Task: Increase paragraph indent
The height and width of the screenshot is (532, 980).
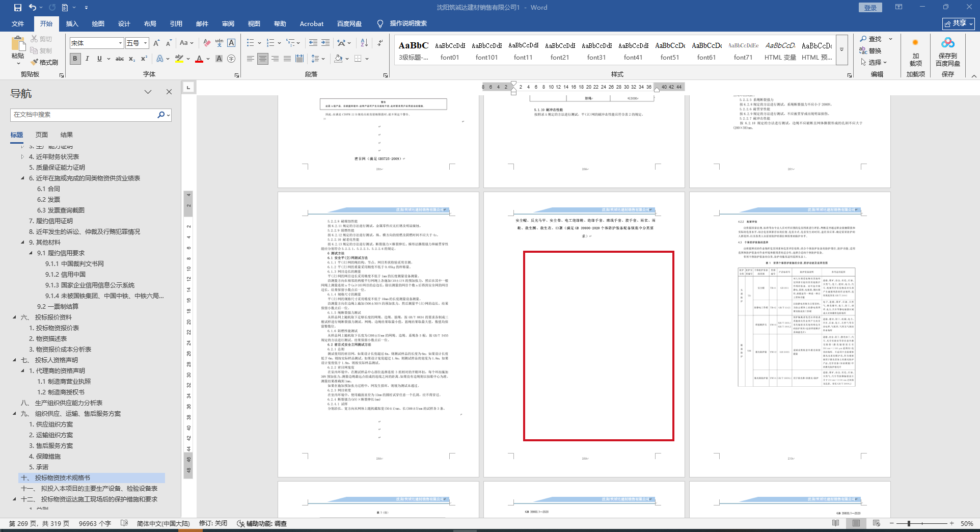Action: pos(325,43)
